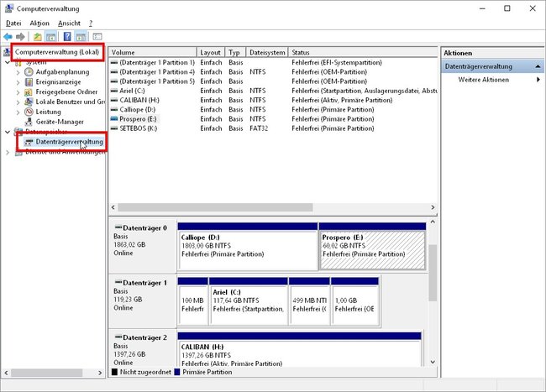Viewport: 546px width, 392px height.
Task: Click the (Datenträger 1 Partition 4) row
Action: 273,72
